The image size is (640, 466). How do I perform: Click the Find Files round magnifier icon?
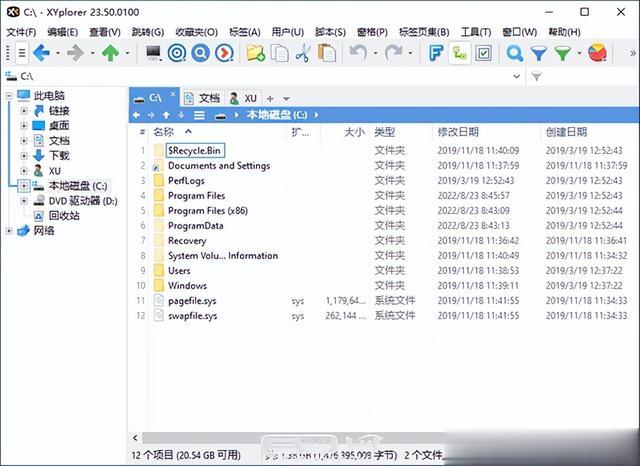click(200, 53)
